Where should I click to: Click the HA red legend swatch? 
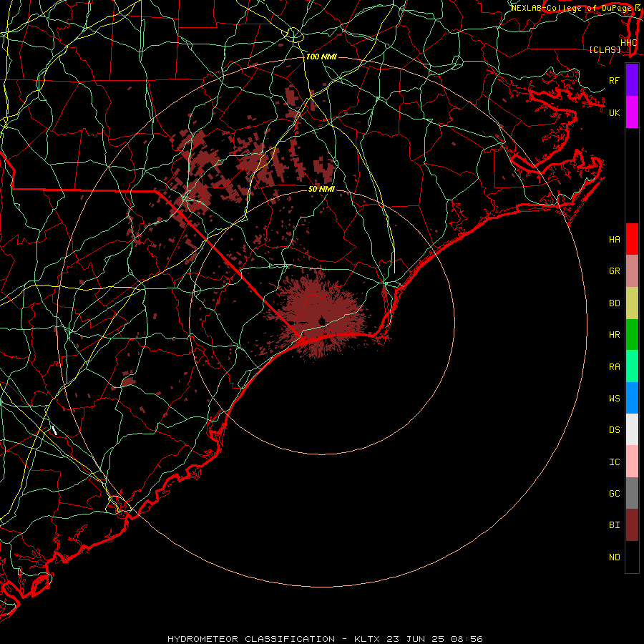coord(632,239)
